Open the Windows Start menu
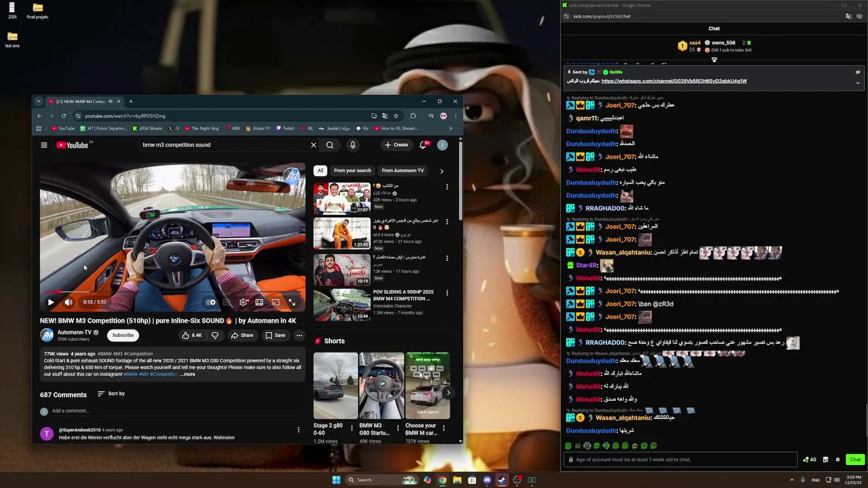This screenshot has height=488, width=868. pyautogui.click(x=336, y=480)
